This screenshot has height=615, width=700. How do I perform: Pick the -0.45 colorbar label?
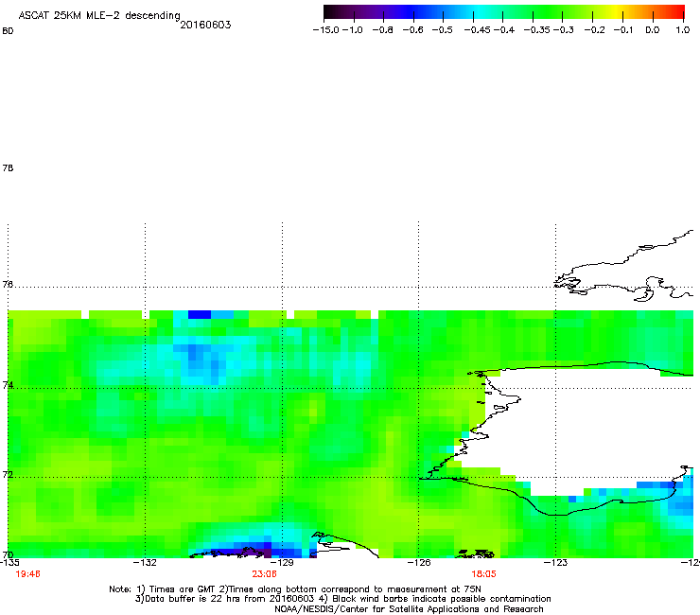click(x=478, y=30)
